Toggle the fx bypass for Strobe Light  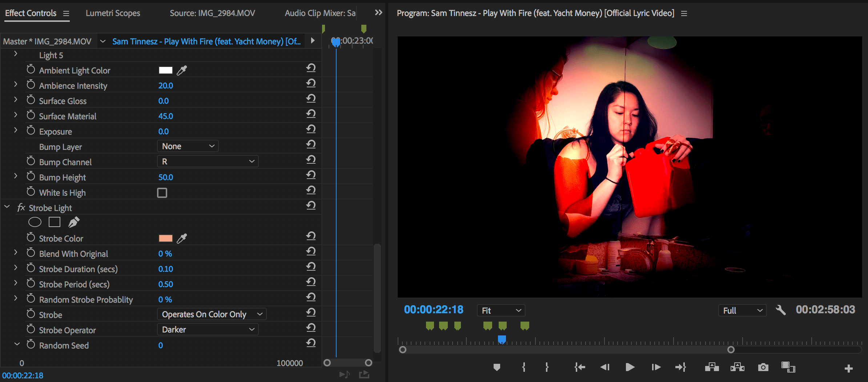pyautogui.click(x=21, y=207)
